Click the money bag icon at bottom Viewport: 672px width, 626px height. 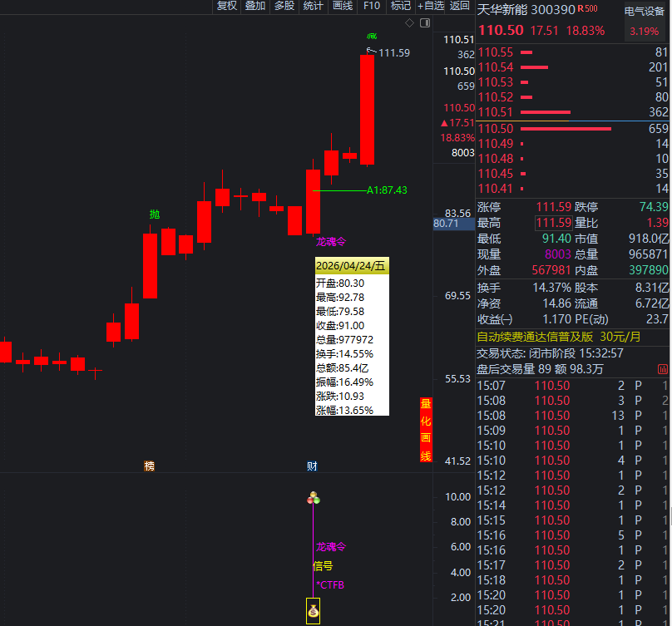point(314,610)
